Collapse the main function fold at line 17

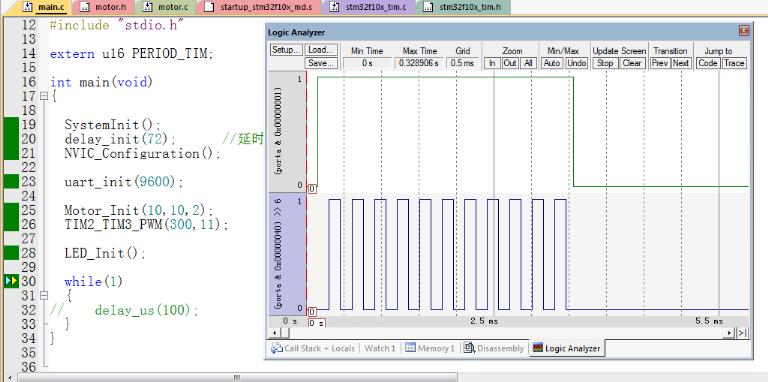[44, 96]
